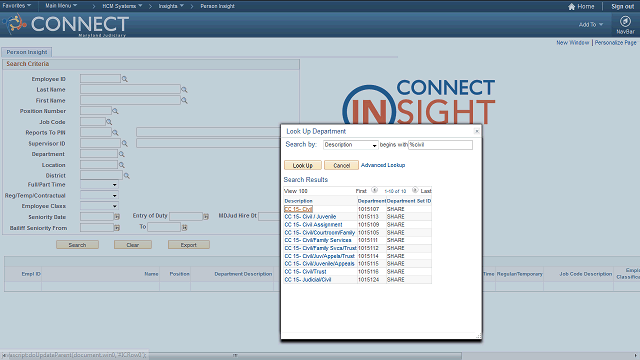Click the Export button
The image size is (640, 360).
(189, 245)
